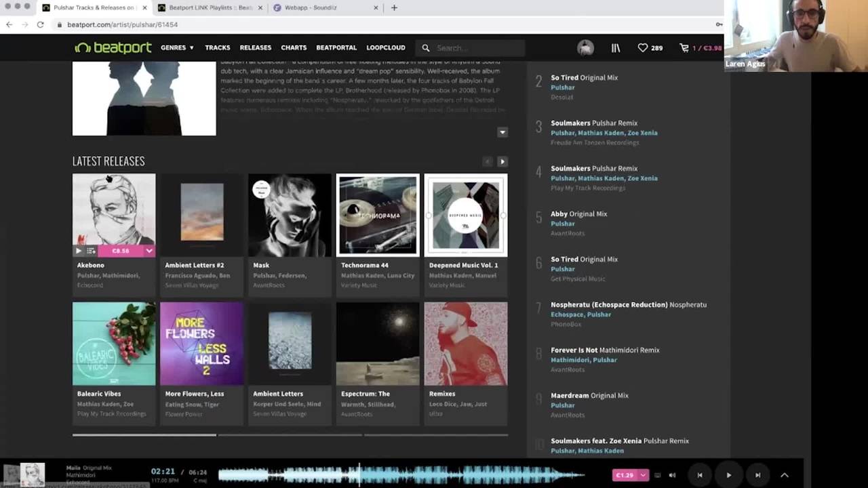Image resolution: width=868 pixels, height=488 pixels.
Task: Open the Releases menu item
Action: 256,47
